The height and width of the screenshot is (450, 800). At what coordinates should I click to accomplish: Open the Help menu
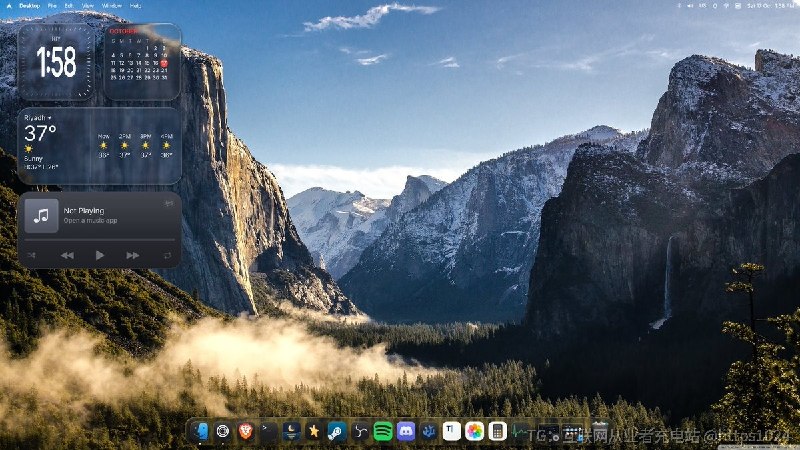tap(135, 6)
